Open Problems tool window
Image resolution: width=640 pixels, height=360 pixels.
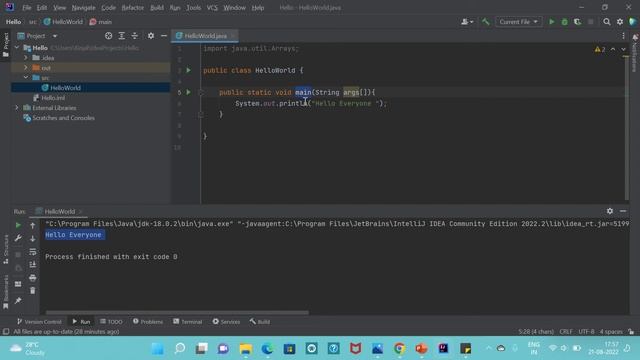click(x=148, y=322)
